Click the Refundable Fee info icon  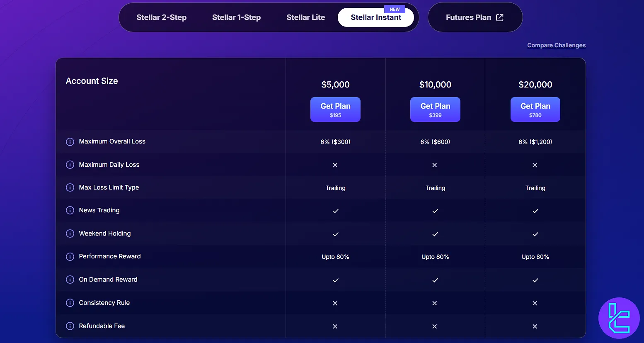coord(70,326)
